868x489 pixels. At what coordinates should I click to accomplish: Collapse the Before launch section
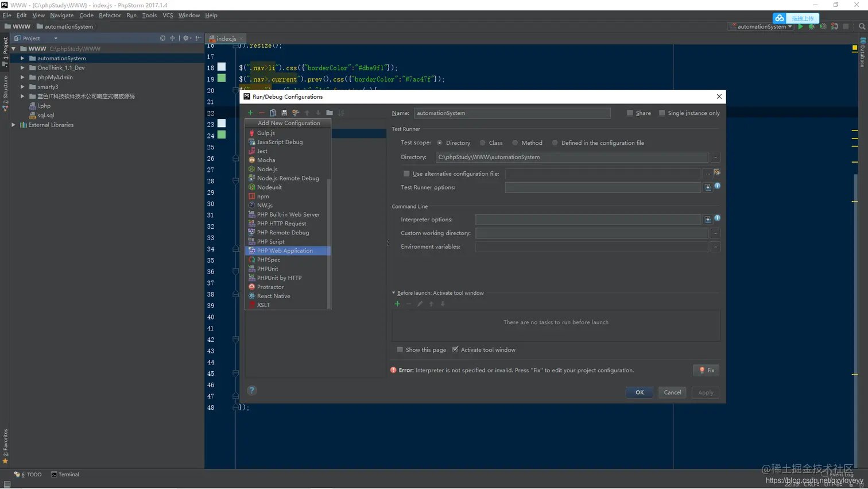[394, 293]
